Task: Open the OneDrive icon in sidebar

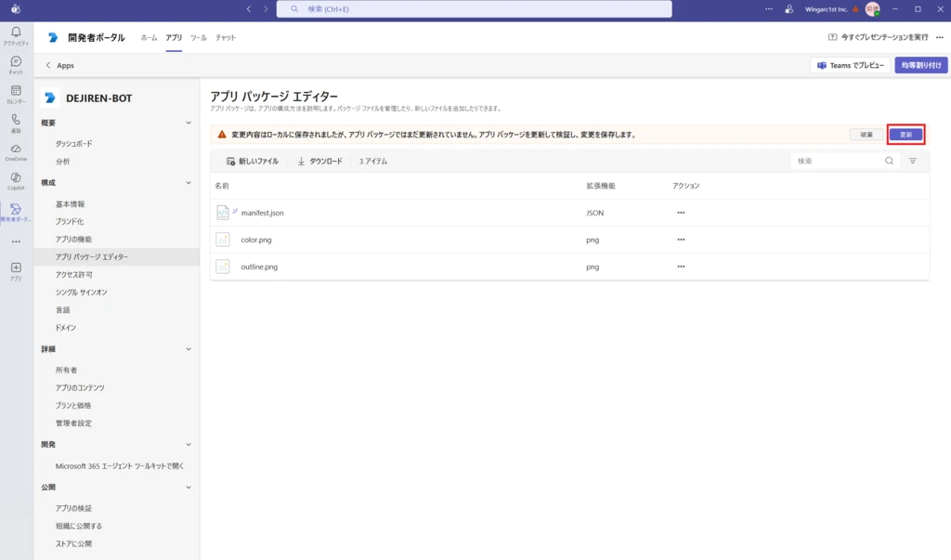Action: coord(16,151)
